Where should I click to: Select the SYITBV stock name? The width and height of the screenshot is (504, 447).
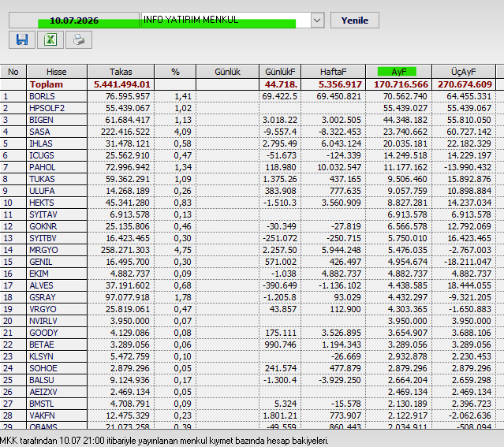43,238
